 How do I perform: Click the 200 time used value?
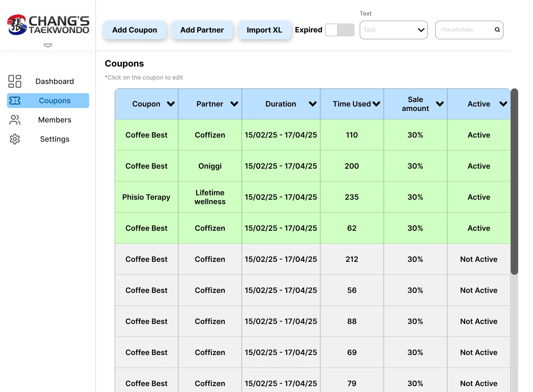click(x=352, y=166)
